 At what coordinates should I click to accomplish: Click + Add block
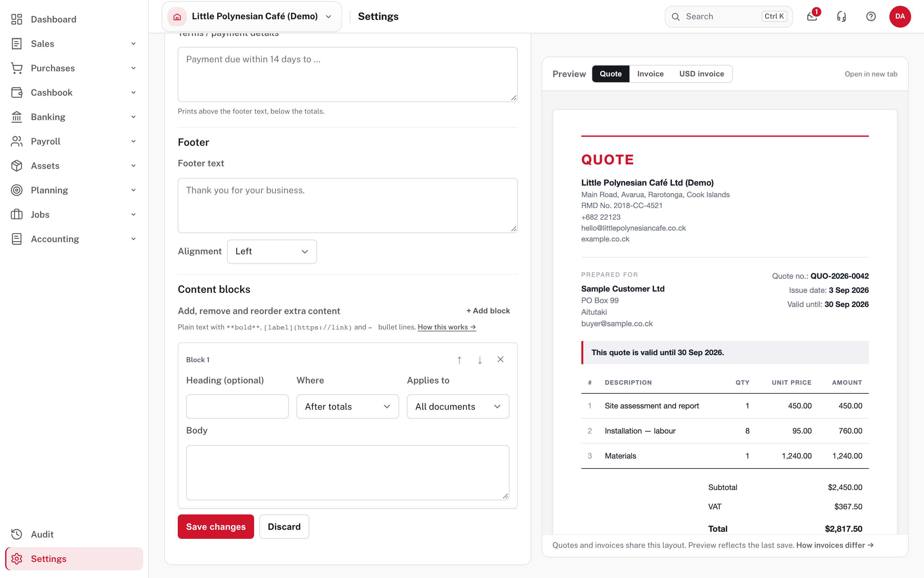click(x=488, y=311)
